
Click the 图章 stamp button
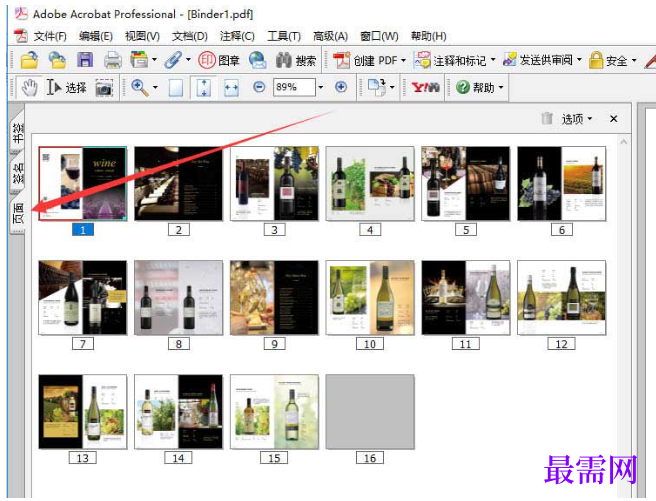219,61
